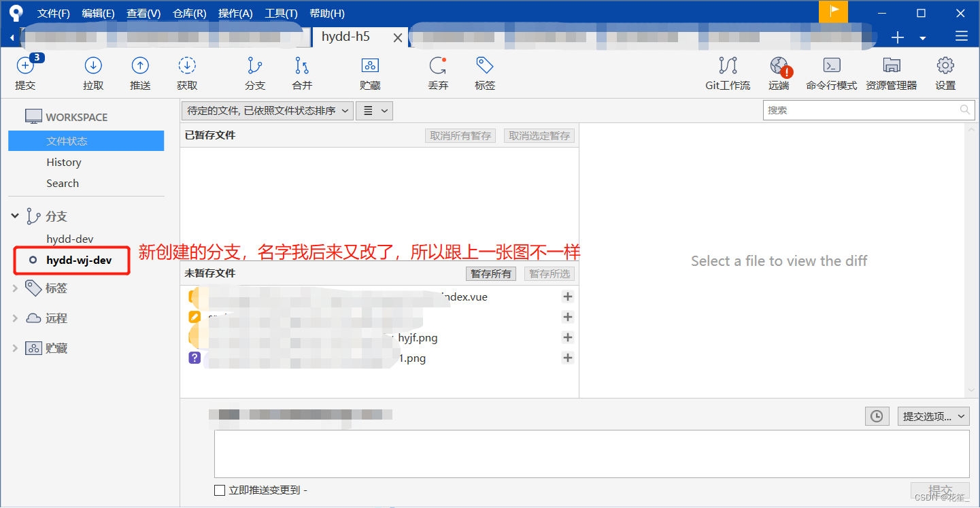Open the 工具(T) menu

[281, 14]
